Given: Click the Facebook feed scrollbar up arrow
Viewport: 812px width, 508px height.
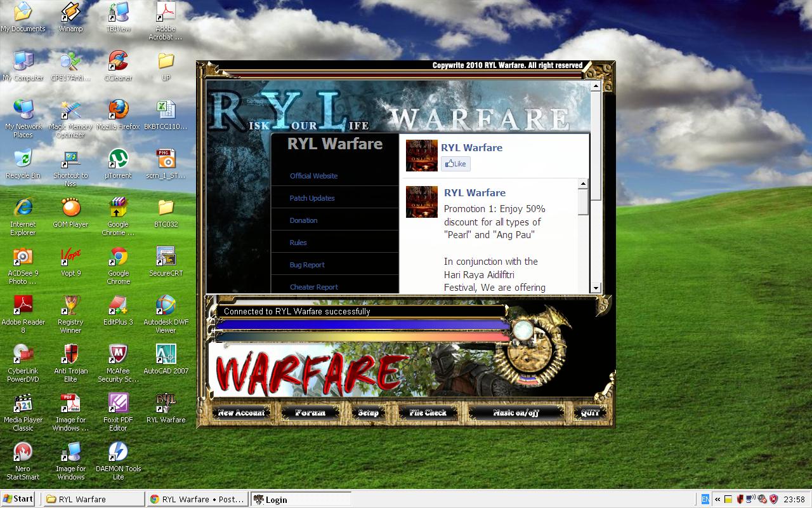Looking at the screenshot, I should pyautogui.click(x=584, y=184).
